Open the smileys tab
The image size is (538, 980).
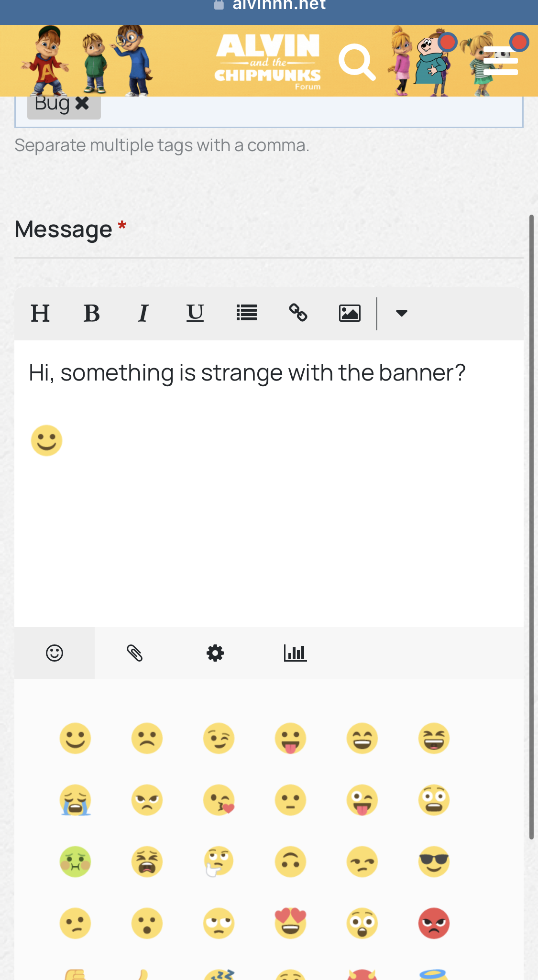tap(55, 653)
